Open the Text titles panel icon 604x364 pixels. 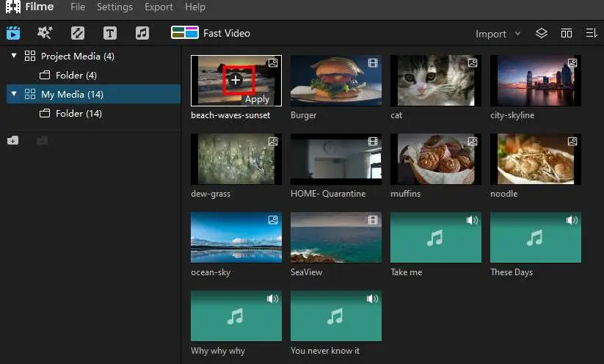coord(109,33)
